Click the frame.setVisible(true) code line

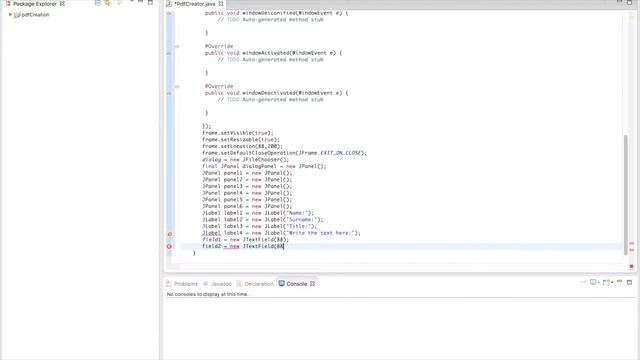pos(238,133)
